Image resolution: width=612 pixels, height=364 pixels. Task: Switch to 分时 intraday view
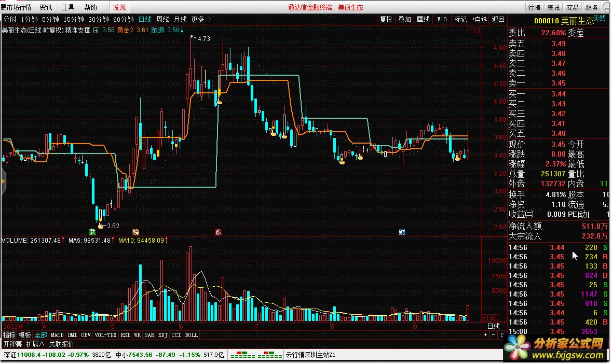10,19
